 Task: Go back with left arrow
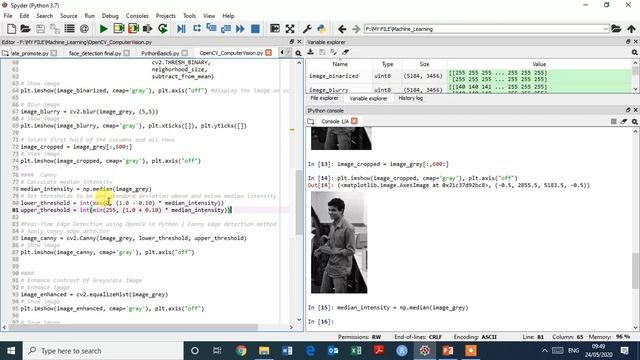[342, 29]
